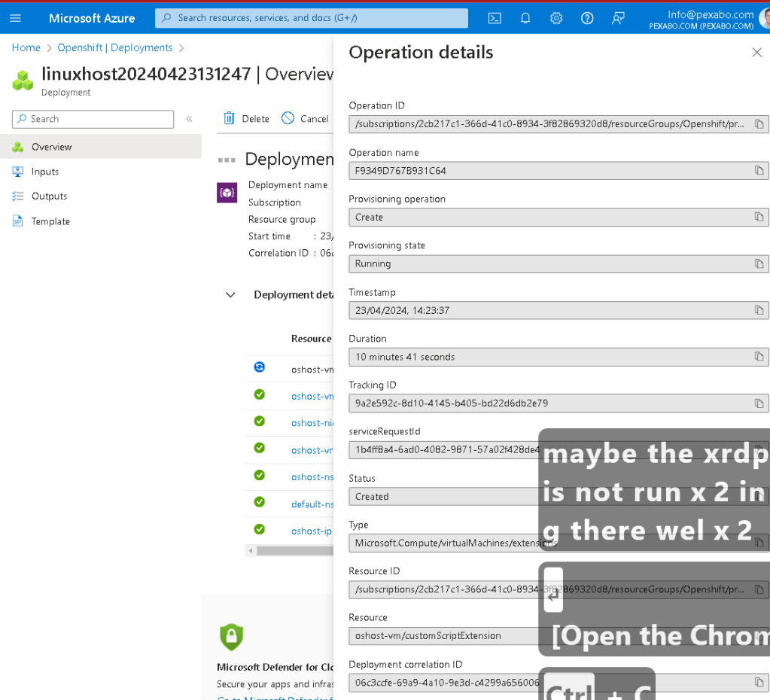Open portal settings gear
The image size is (770, 700).
point(556,18)
